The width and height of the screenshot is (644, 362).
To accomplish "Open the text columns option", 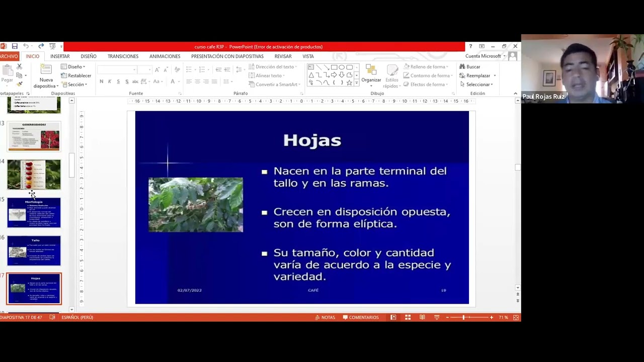I will point(227,81).
